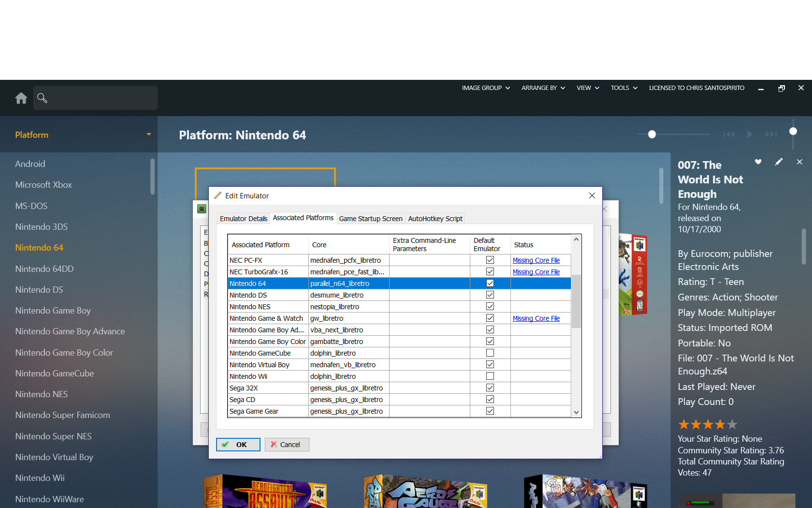Screen dimensions: 812x508
Task: Toggle default emulator for NEC TurboGrafx-16
Action: pos(490,271)
